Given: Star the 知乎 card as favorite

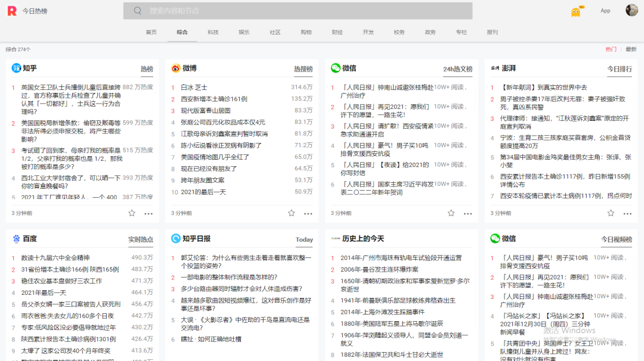Looking at the screenshot, I should point(132,213).
